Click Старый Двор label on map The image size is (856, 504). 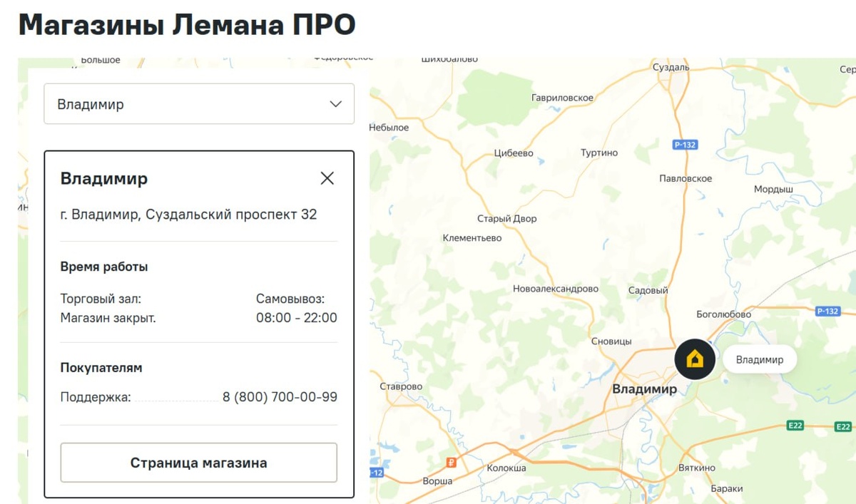click(x=507, y=219)
